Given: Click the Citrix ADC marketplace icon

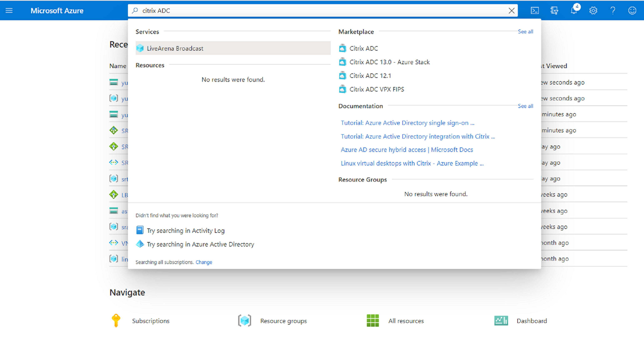Looking at the screenshot, I should pos(343,48).
